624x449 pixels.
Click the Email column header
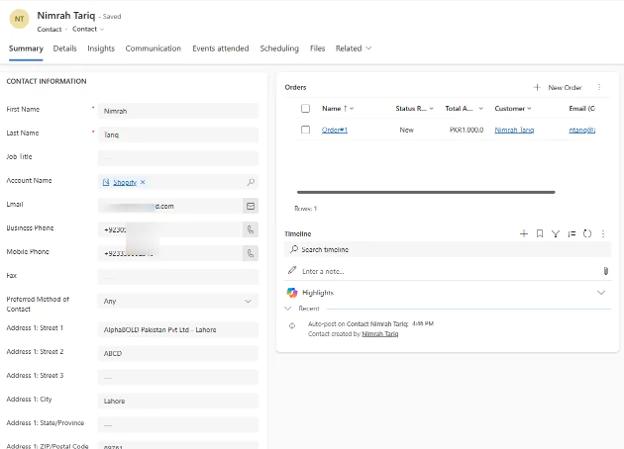pos(582,108)
